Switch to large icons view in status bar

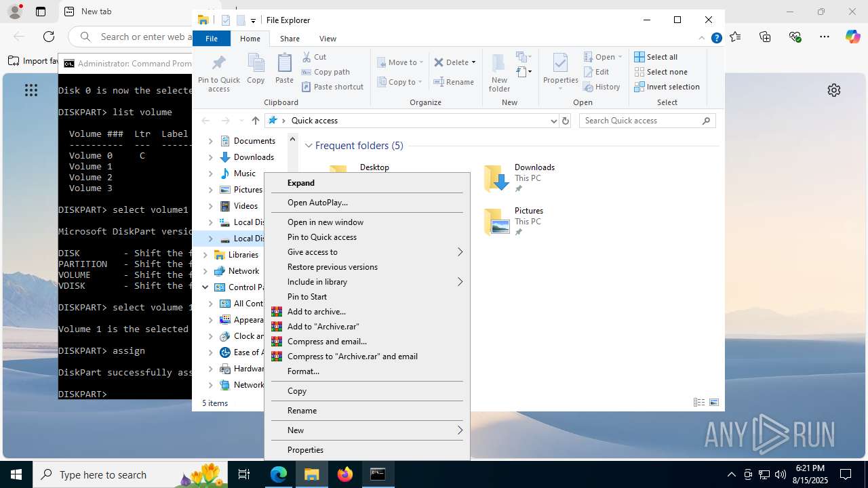pos(714,403)
